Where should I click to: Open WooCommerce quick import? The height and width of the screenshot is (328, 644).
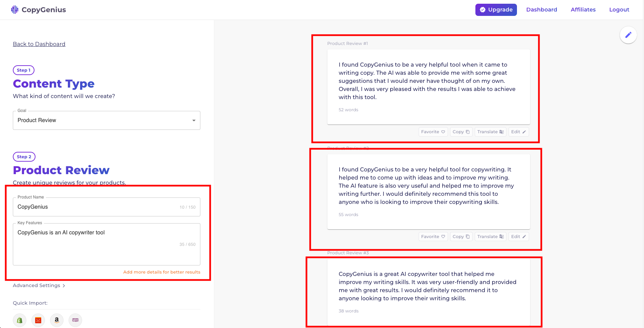(75, 320)
